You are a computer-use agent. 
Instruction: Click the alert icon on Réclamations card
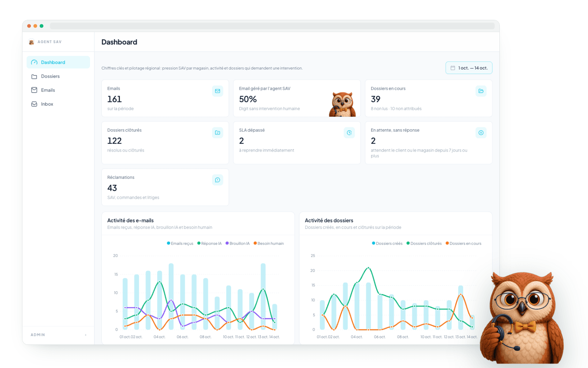click(x=218, y=180)
